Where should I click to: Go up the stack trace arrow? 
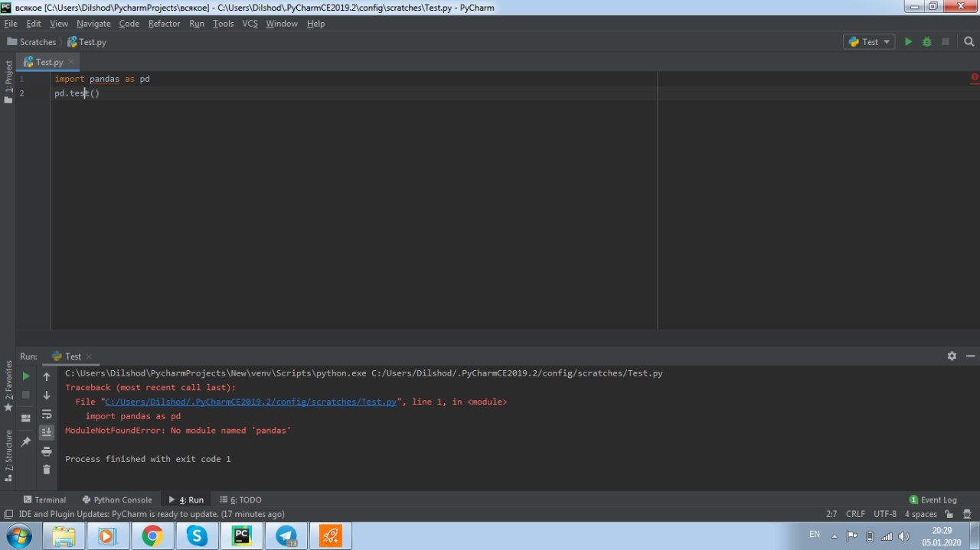coord(47,376)
